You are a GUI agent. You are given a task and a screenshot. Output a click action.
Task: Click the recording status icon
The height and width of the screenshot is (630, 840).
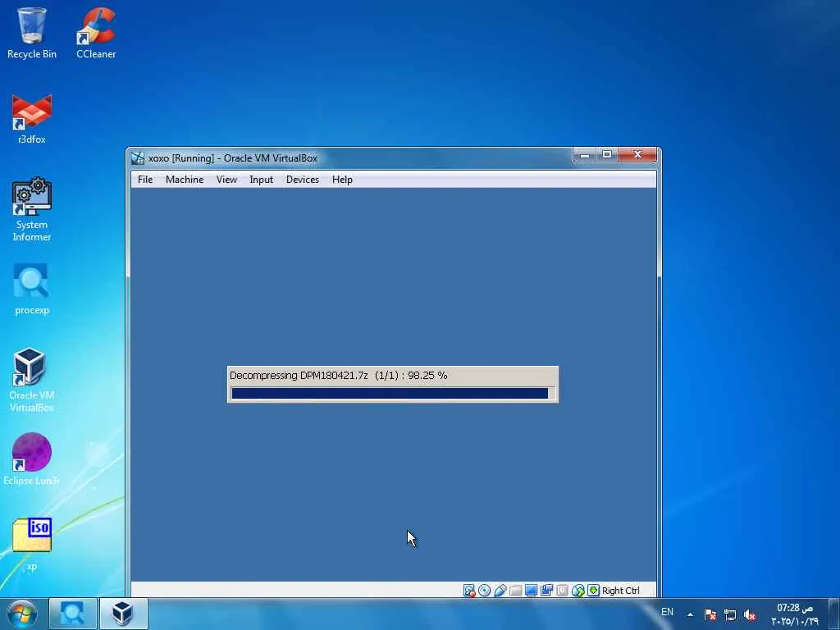[562, 591]
